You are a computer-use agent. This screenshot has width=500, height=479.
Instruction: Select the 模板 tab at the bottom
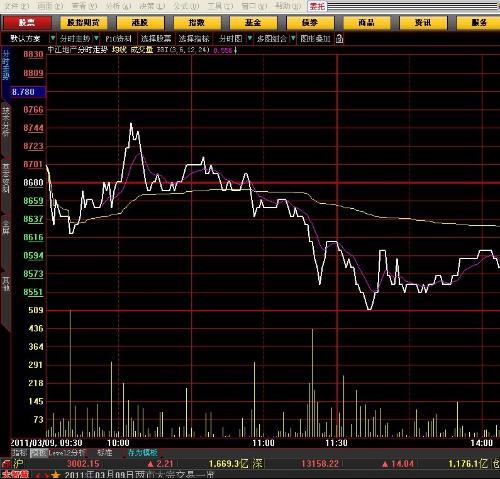coord(39,453)
